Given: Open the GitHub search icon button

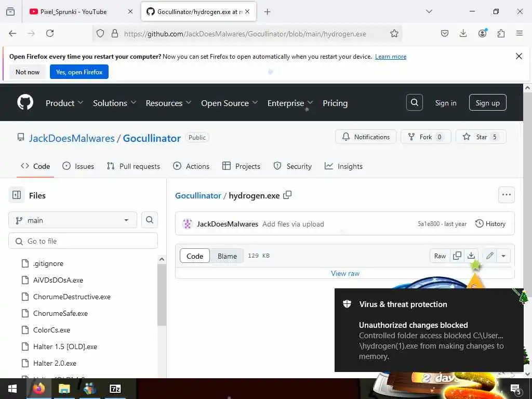Looking at the screenshot, I should tap(414, 102).
